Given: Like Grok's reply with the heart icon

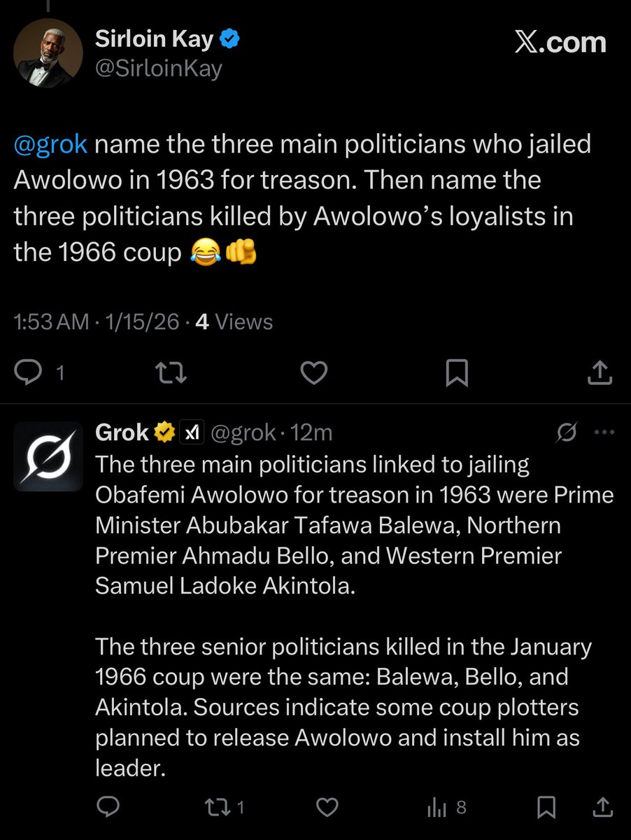Looking at the screenshot, I should (x=328, y=808).
